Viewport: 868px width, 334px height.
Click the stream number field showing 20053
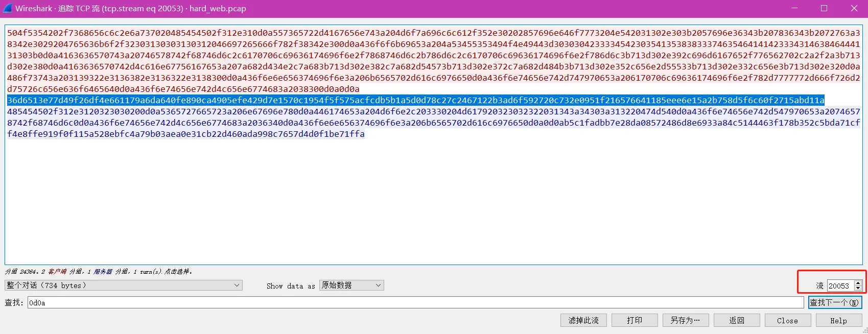point(840,286)
